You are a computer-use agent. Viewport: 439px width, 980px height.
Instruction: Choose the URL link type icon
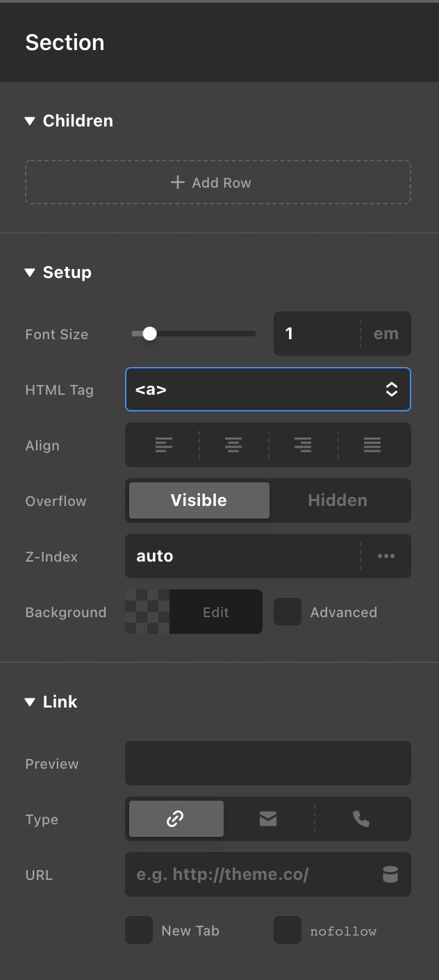point(176,819)
